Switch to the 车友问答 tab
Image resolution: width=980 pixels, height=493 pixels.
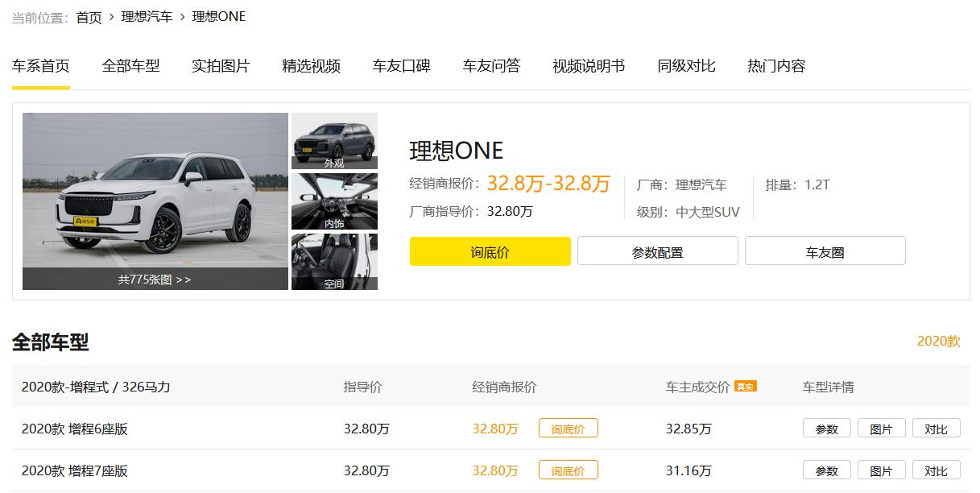(x=491, y=65)
